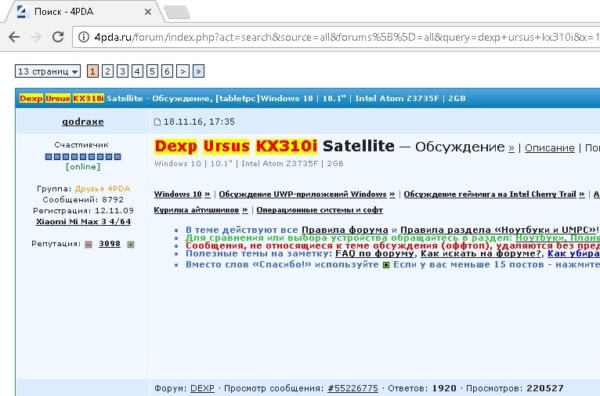Decrease reputation with minus icon
This screenshot has height=396, width=600.
click(x=88, y=244)
